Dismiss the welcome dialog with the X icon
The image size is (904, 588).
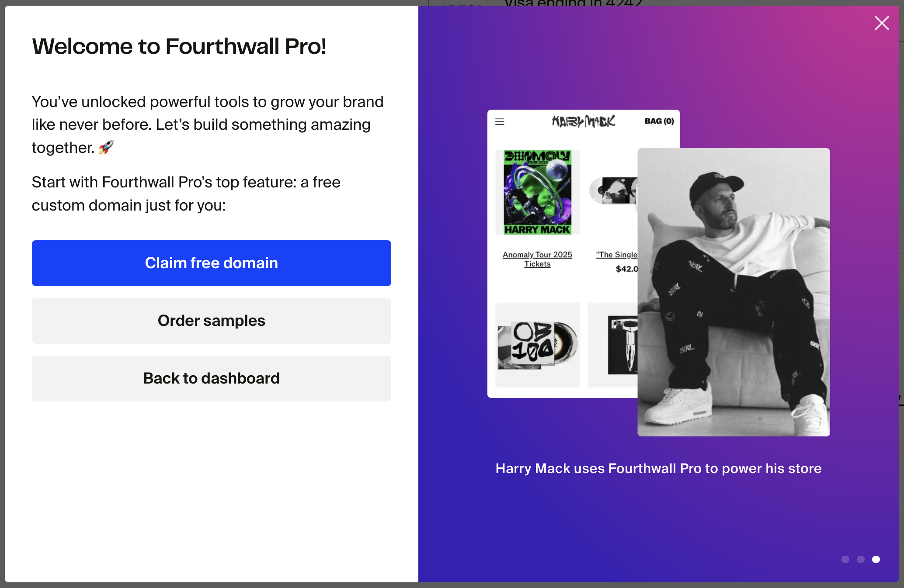pos(882,23)
